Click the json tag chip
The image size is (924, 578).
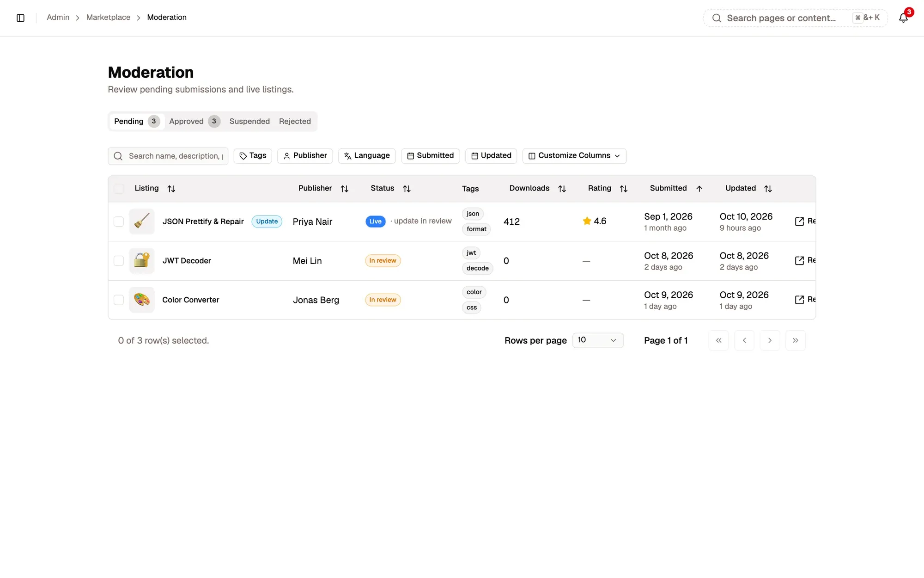click(x=473, y=214)
